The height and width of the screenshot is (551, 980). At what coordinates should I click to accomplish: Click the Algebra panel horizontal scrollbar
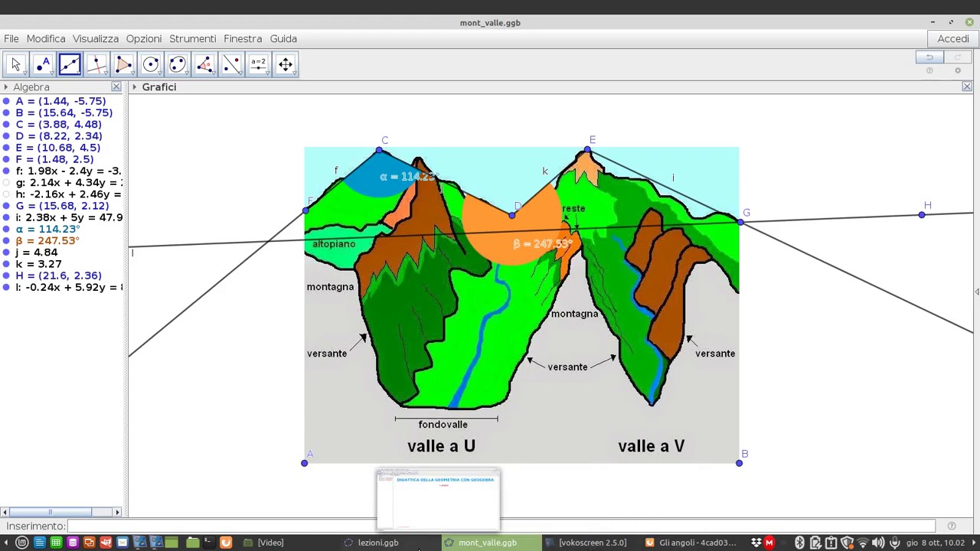61,512
